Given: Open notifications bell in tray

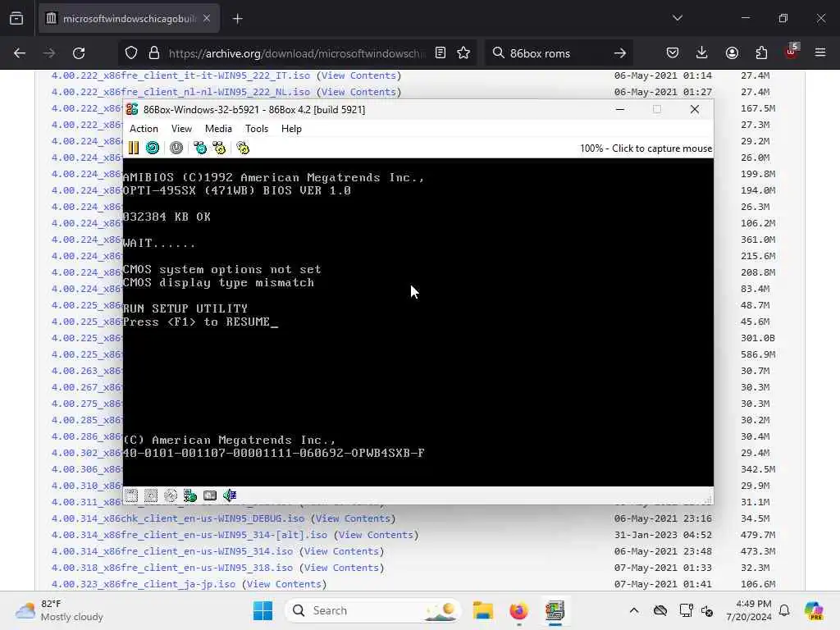Looking at the screenshot, I should [x=784, y=610].
